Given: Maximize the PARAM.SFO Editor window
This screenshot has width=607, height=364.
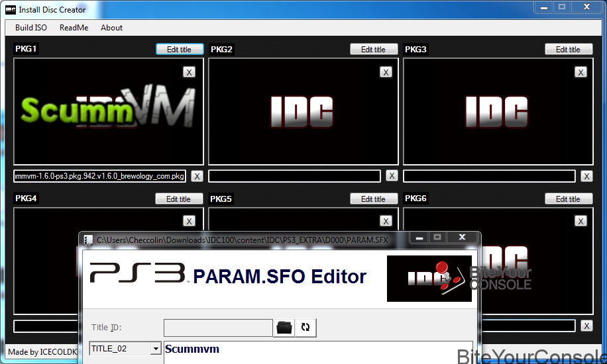Looking at the screenshot, I should tap(437, 237).
